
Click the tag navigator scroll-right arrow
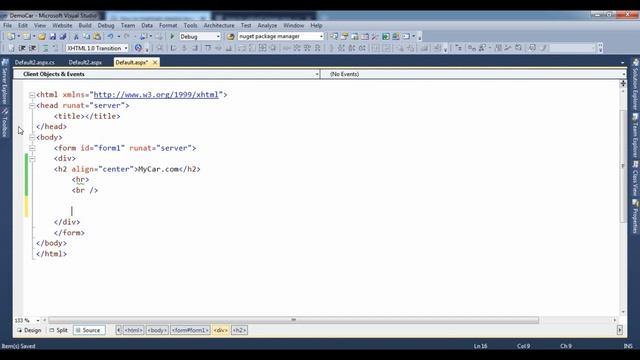(x=620, y=330)
